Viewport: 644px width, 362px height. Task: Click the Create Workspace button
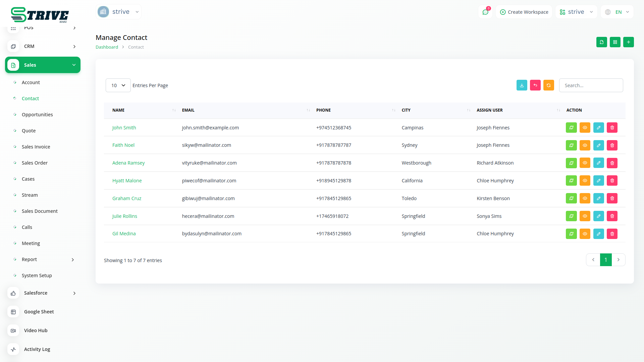(x=524, y=12)
